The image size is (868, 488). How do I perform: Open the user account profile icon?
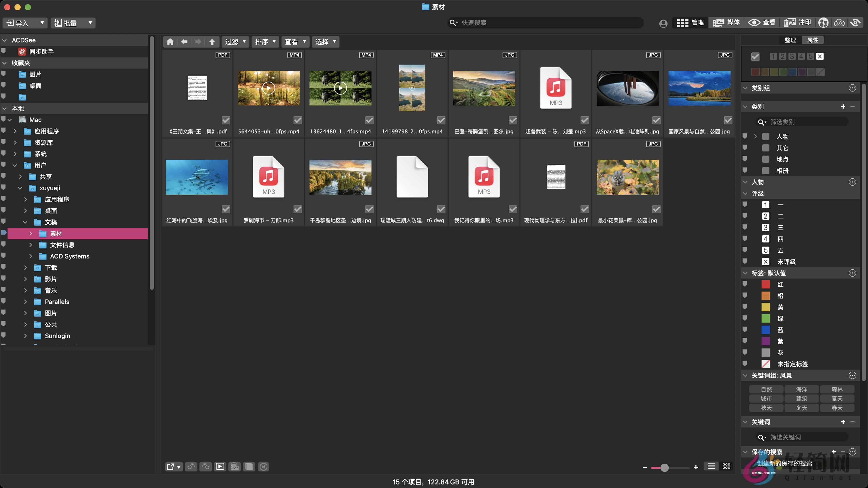(x=663, y=23)
